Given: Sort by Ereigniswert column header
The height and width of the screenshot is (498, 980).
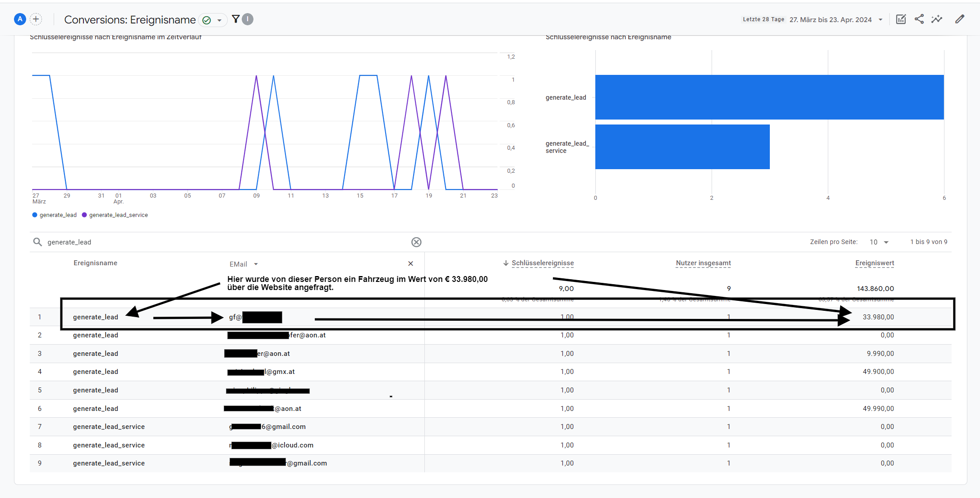Looking at the screenshot, I should [874, 263].
